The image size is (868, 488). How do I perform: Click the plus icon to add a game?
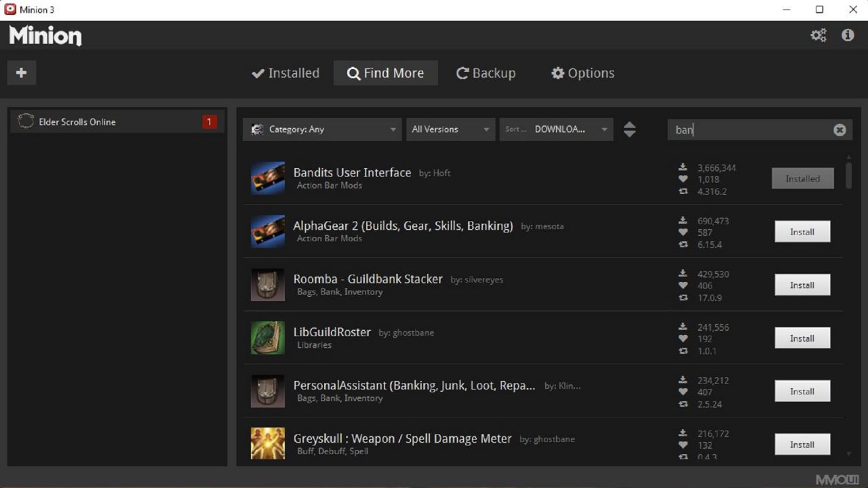(21, 73)
